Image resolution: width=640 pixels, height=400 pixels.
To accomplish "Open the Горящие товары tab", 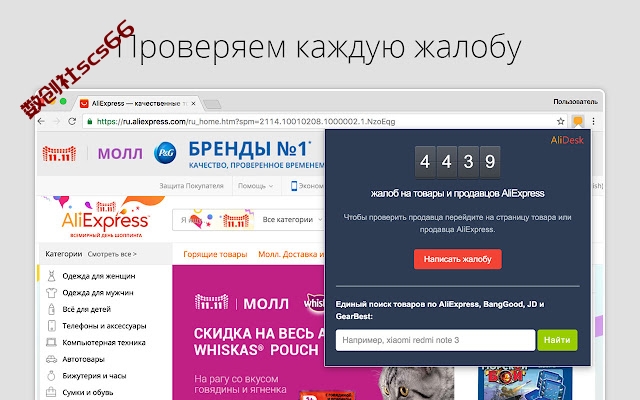I will (x=215, y=254).
